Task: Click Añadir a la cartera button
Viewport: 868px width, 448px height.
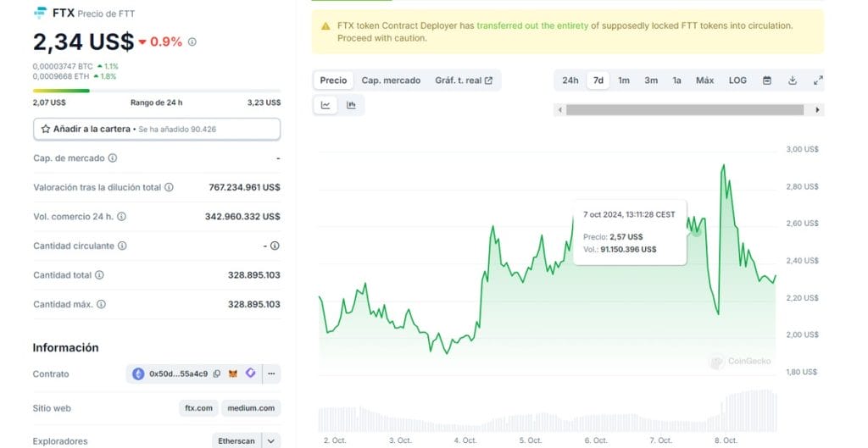Action: (157, 129)
